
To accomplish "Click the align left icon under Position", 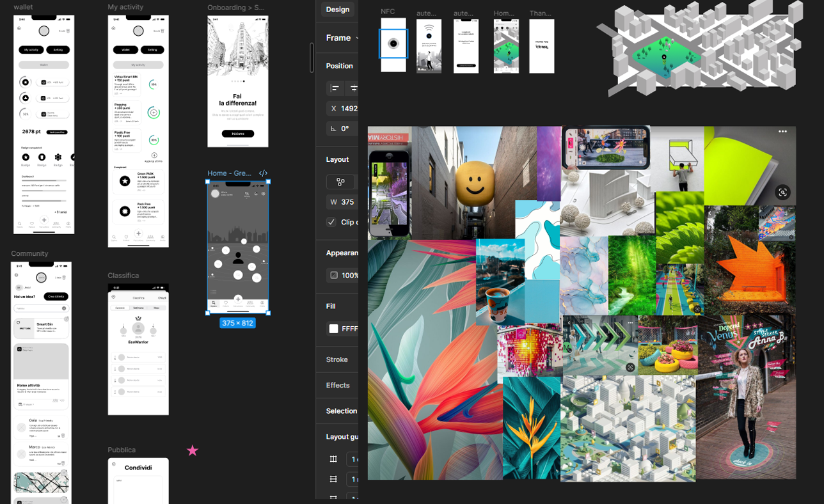I will [335, 88].
